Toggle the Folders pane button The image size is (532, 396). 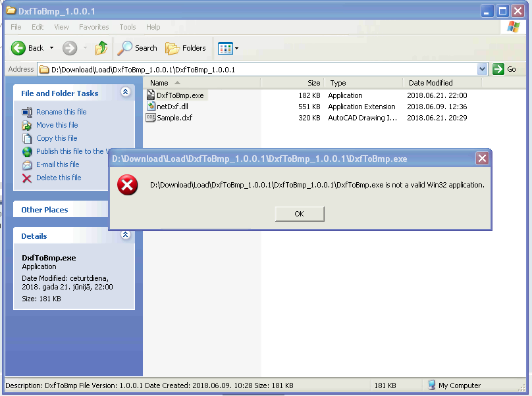[186, 48]
